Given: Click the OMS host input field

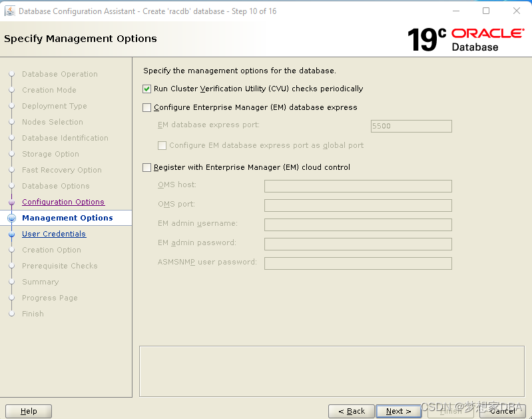Looking at the screenshot, I should click(x=358, y=186).
